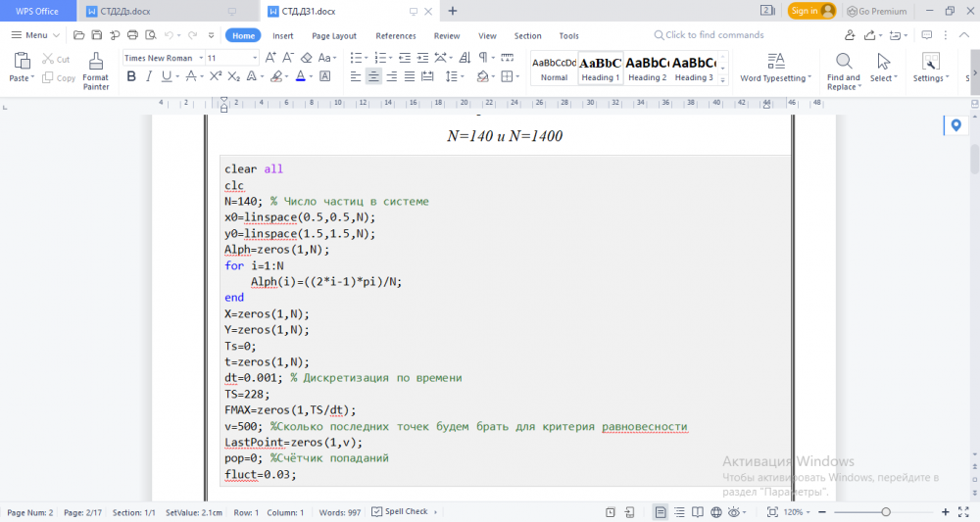Click the distributed alignment icon

(x=427, y=76)
